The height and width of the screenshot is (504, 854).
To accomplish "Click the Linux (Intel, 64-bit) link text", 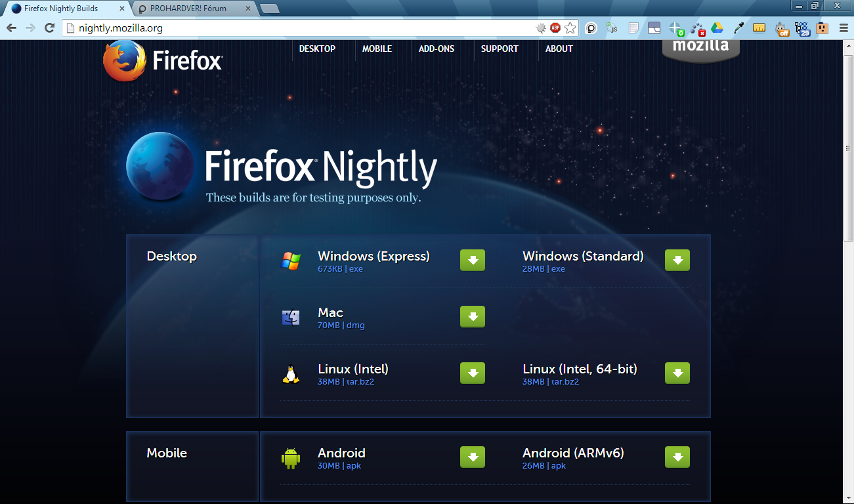I will click(580, 369).
